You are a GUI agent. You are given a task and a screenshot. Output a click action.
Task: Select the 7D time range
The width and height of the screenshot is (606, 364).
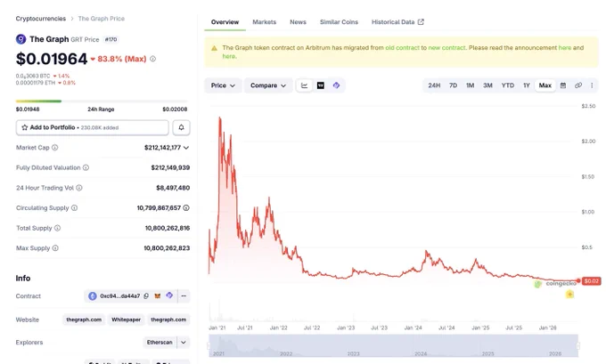[453, 85]
